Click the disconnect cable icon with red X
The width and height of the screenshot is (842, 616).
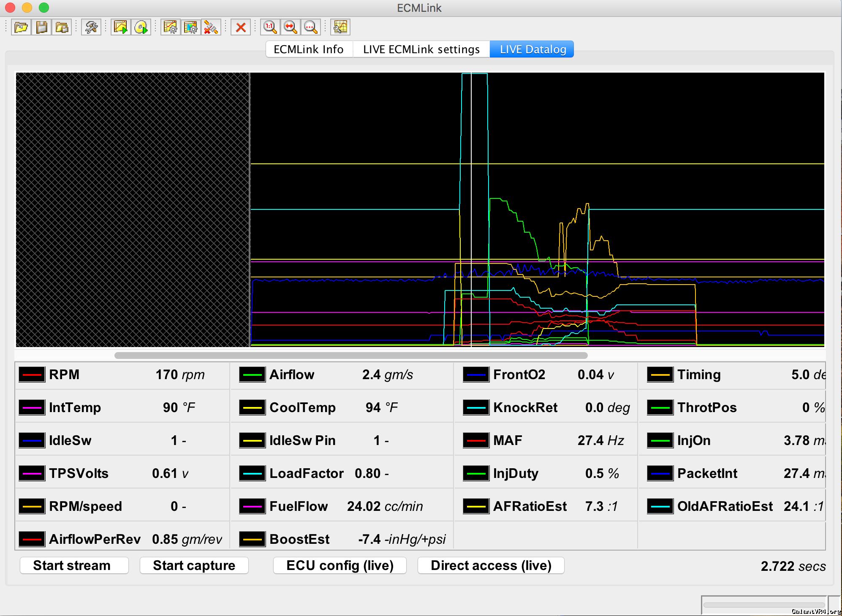[211, 27]
